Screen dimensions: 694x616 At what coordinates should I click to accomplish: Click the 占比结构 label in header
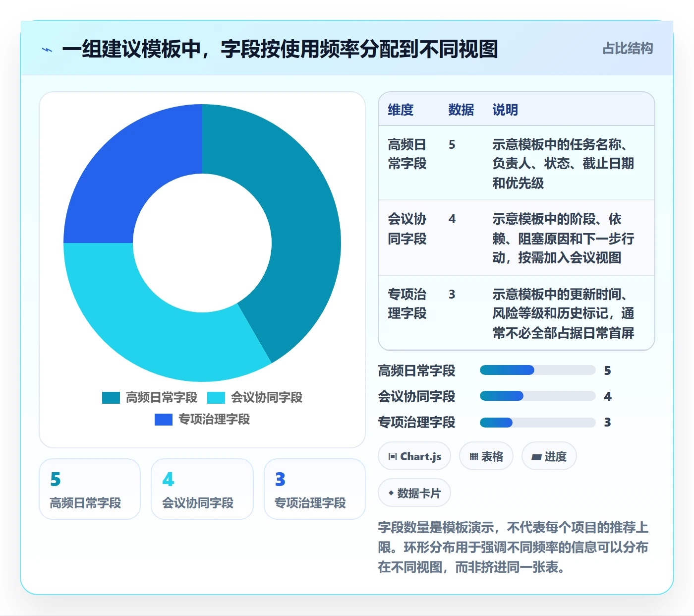[628, 49]
